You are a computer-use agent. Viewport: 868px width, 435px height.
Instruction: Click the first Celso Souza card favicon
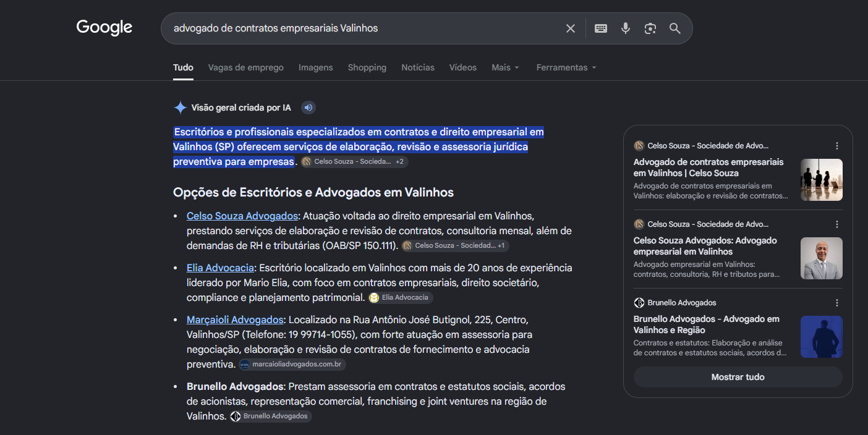(x=639, y=146)
